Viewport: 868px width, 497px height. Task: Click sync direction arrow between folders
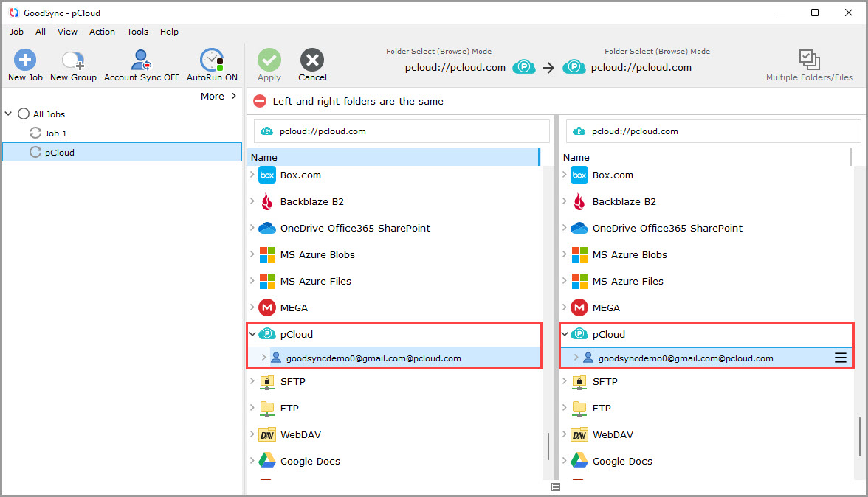(x=548, y=67)
